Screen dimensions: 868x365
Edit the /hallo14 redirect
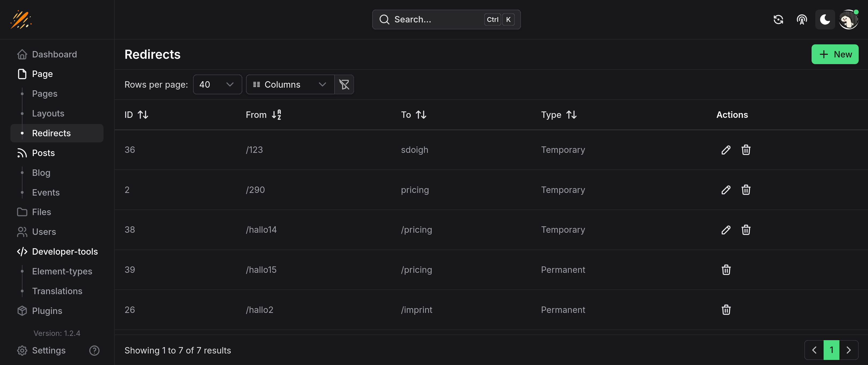726,230
